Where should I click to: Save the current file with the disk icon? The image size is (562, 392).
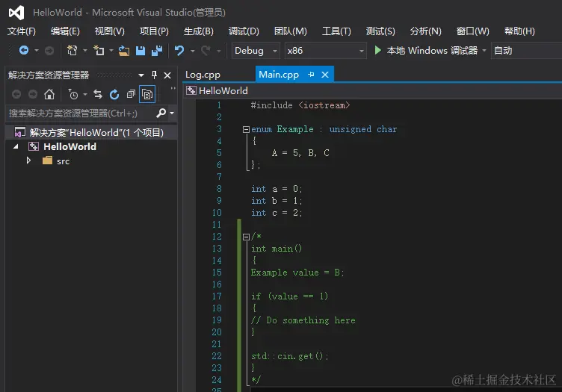pos(140,51)
